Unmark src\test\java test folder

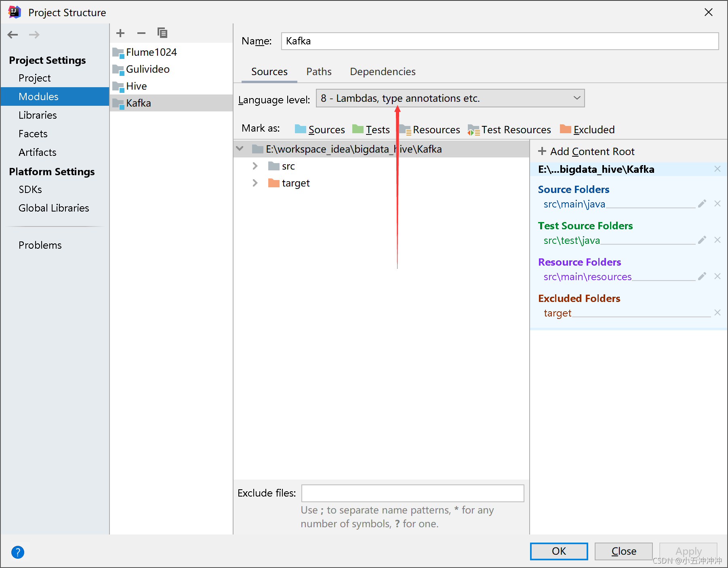717,240
